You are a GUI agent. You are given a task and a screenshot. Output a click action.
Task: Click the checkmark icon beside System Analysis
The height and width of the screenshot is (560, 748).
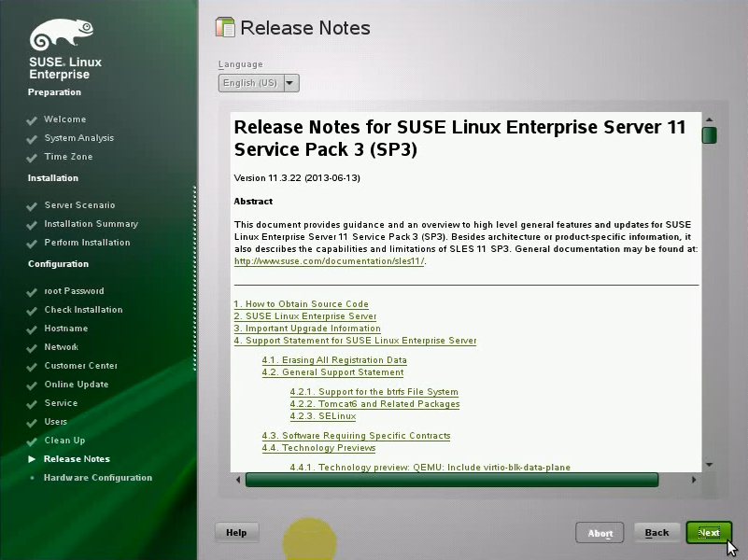pos(32,139)
